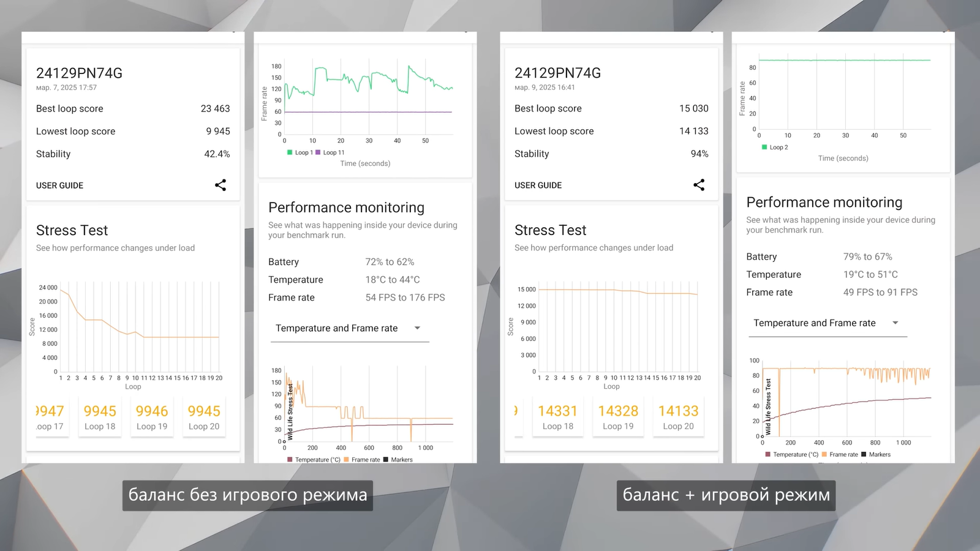Expand chart dropdown below 49 FPS to 91 FPS
The width and height of the screenshot is (980, 551).
pyautogui.click(x=827, y=323)
